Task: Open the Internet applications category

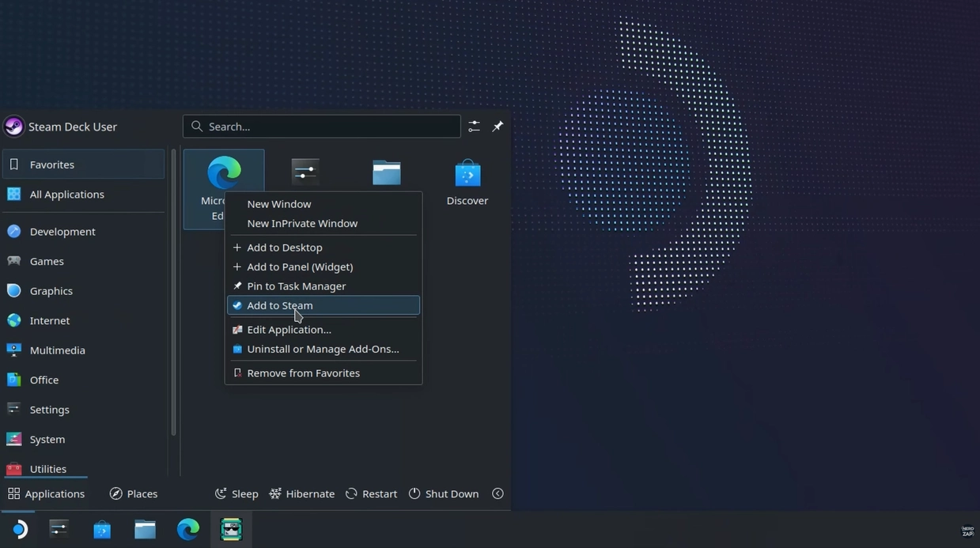Action: point(49,320)
